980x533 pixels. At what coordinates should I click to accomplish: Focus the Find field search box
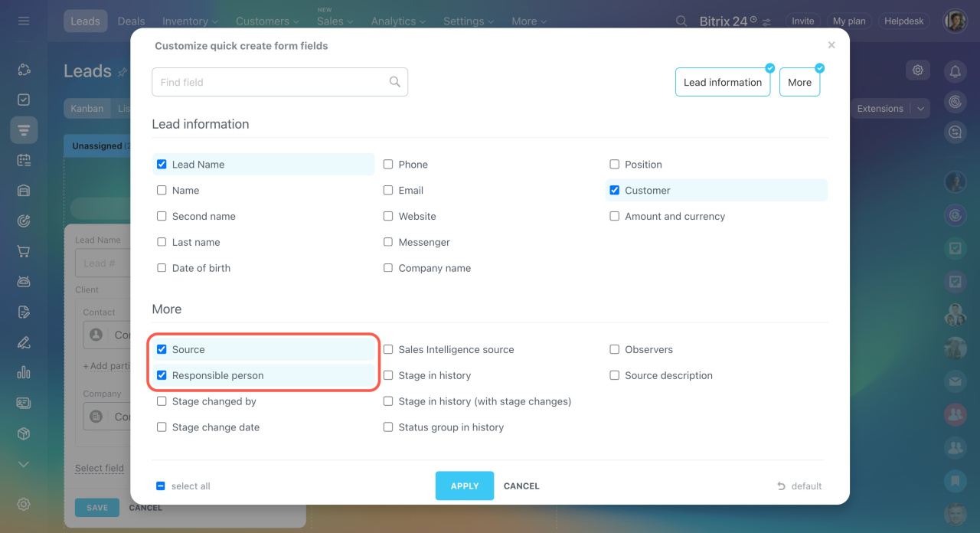tap(272, 82)
